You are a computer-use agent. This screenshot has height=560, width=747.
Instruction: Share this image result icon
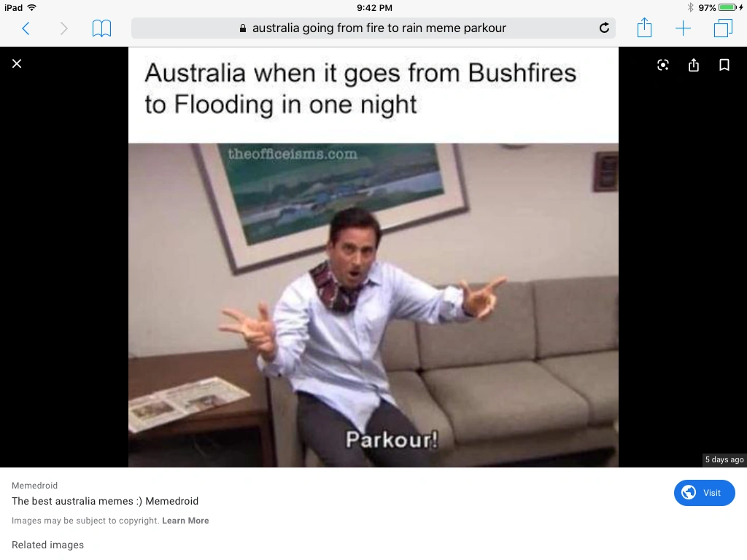(x=694, y=65)
